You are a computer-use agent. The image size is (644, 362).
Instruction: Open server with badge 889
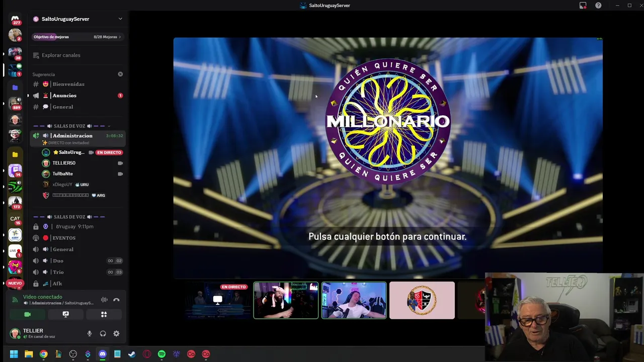[15, 103]
